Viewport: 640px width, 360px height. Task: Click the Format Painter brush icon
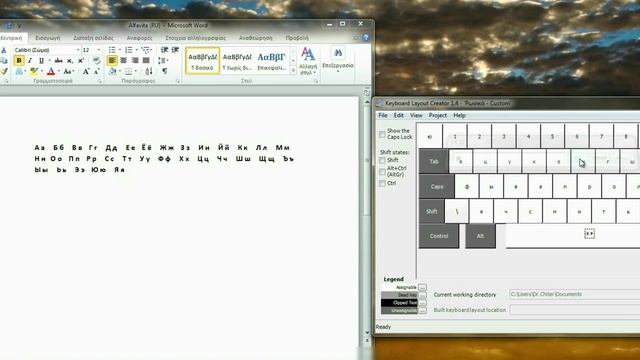pyautogui.click(x=4, y=71)
